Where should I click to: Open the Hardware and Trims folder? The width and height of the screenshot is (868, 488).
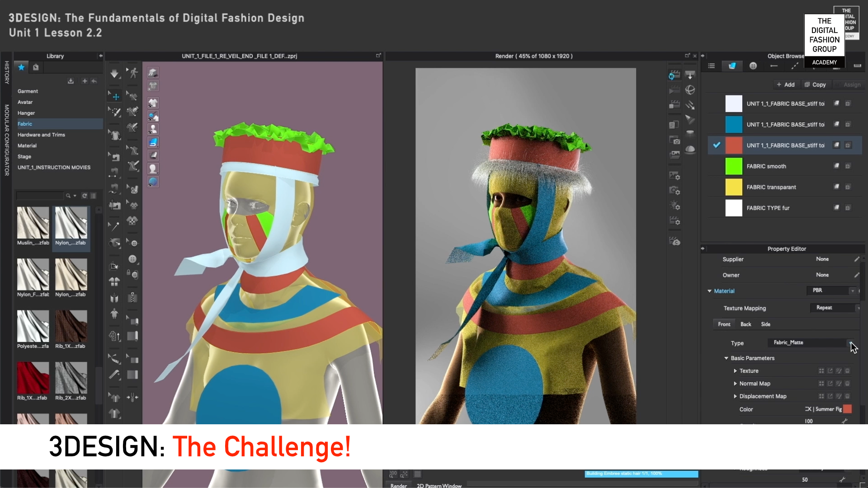41,135
